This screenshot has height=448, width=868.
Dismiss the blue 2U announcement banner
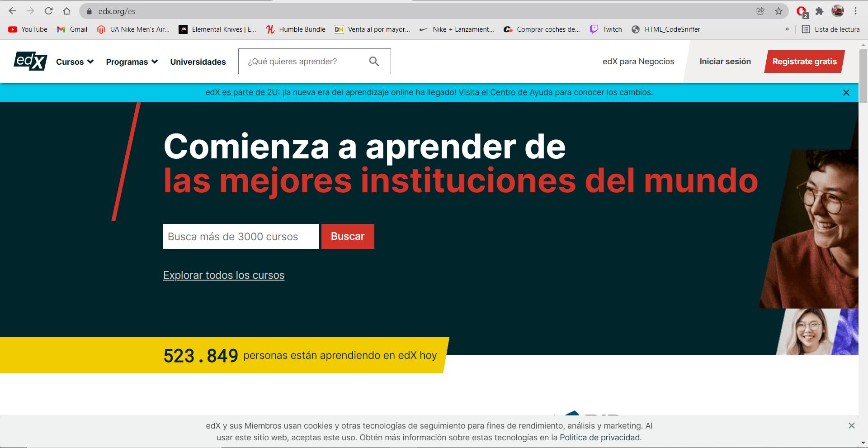pos(846,92)
